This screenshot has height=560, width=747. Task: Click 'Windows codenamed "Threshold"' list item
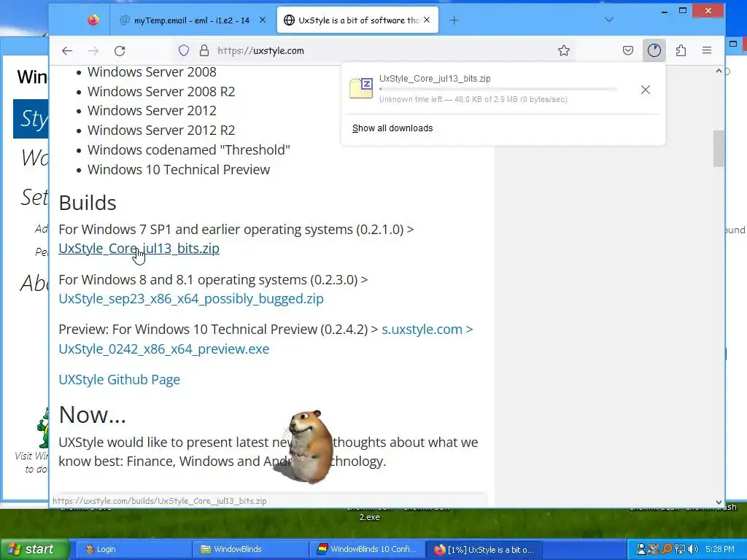coord(189,150)
